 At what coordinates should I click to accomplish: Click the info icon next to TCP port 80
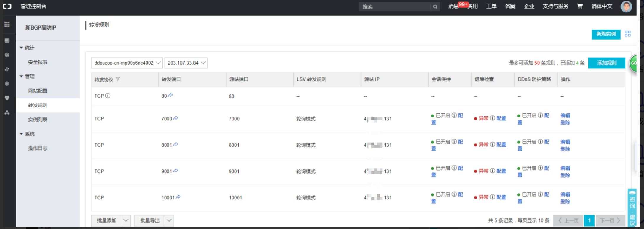pos(108,96)
